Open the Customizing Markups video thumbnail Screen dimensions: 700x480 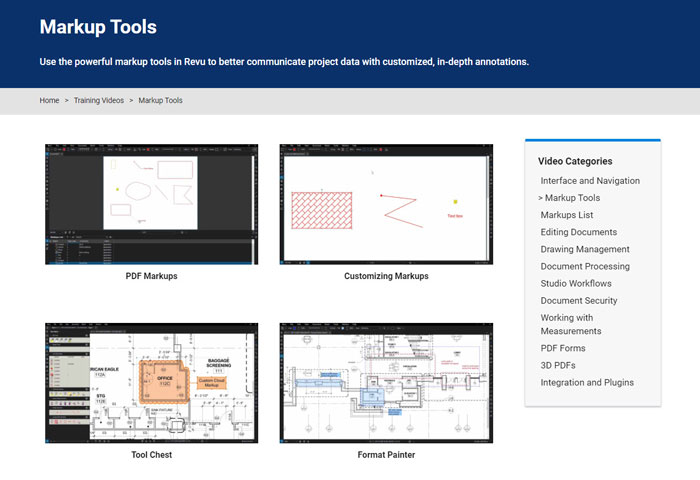pyautogui.click(x=386, y=204)
